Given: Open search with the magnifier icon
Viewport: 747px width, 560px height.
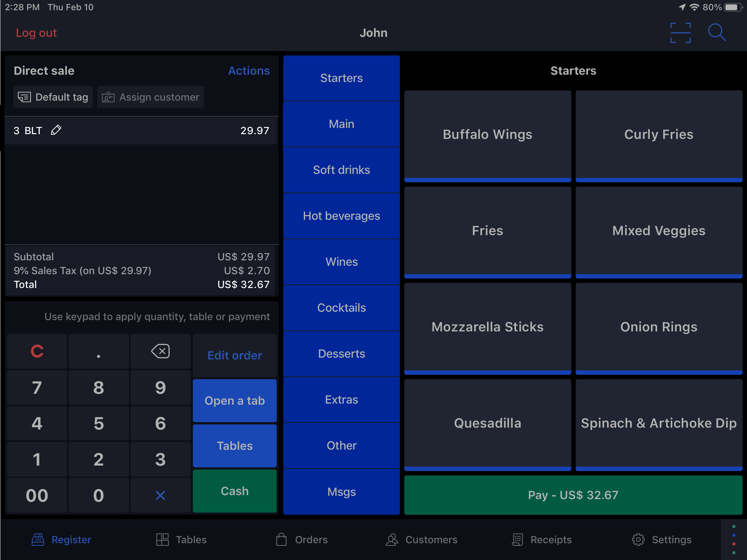Looking at the screenshot, I should [717, 33].
